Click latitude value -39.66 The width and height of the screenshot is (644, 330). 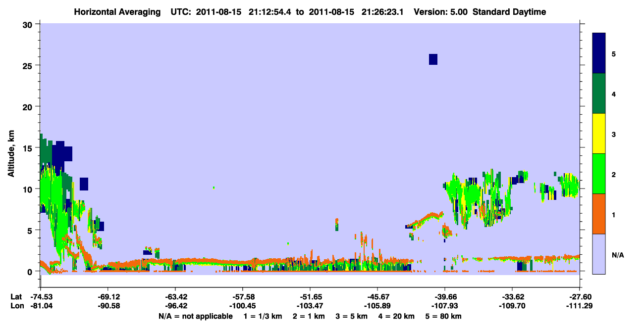[445, 297]
